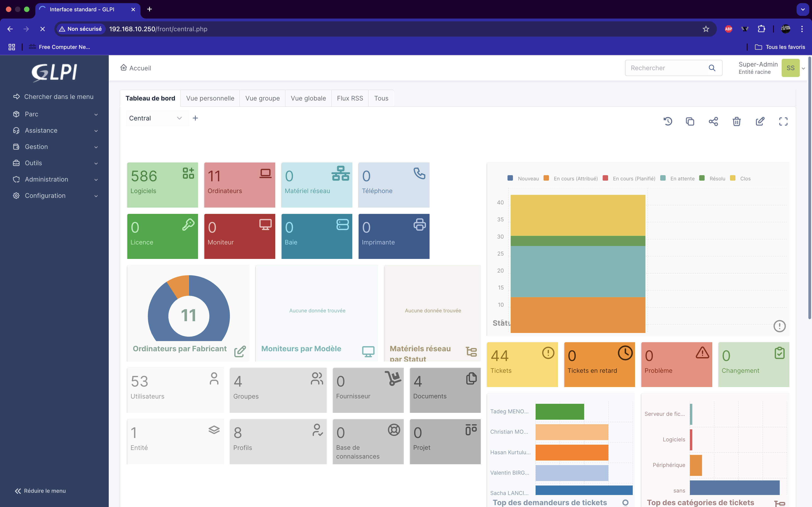Open the Central dashboard selector dropdown
Image resolution: width=812 pixels, height=507 pixels.
(156, 118)
